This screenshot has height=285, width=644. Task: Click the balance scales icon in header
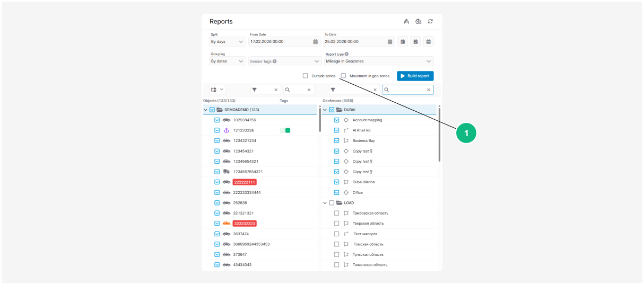click(419, 22)
